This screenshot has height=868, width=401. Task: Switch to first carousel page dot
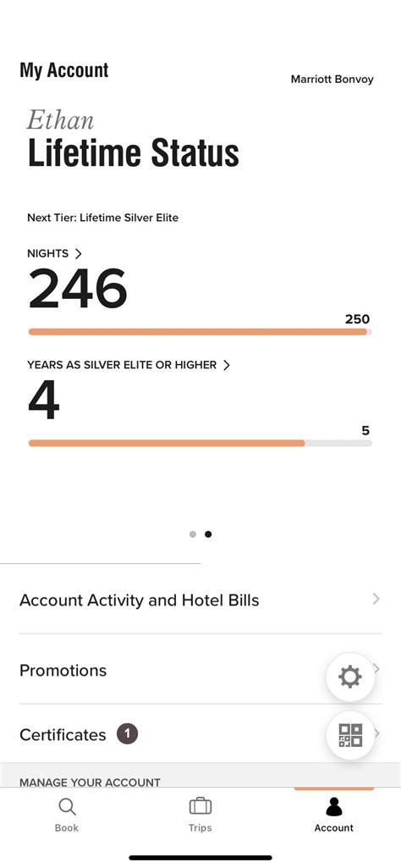coord(193,534)
